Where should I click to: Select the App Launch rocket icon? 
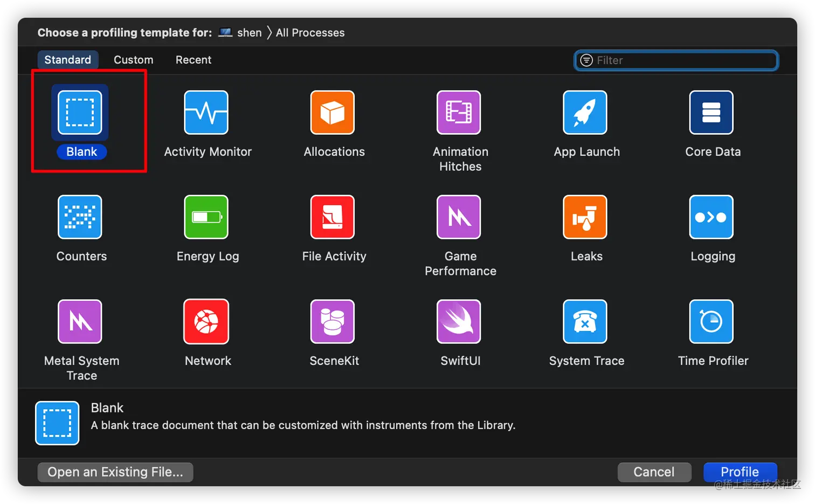(x=585, y=112)
